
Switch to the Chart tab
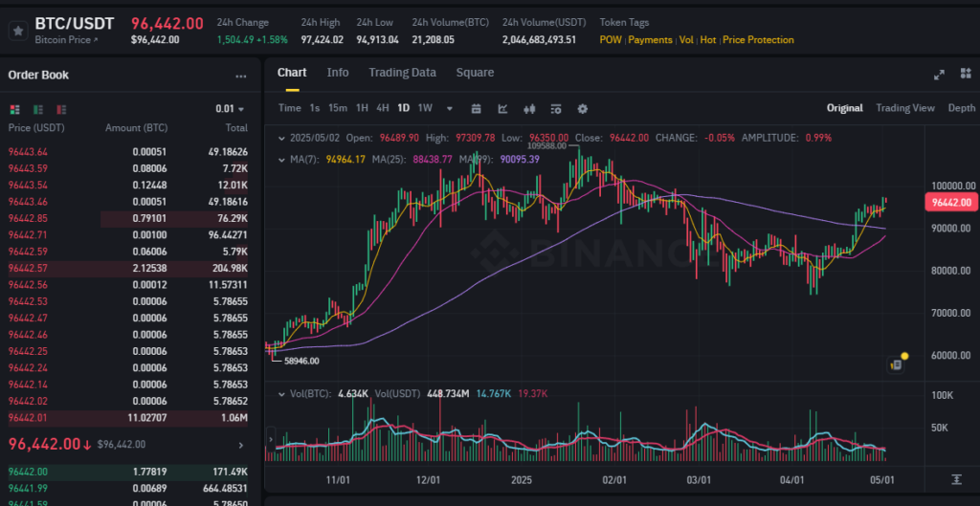(x=292, y=73)
